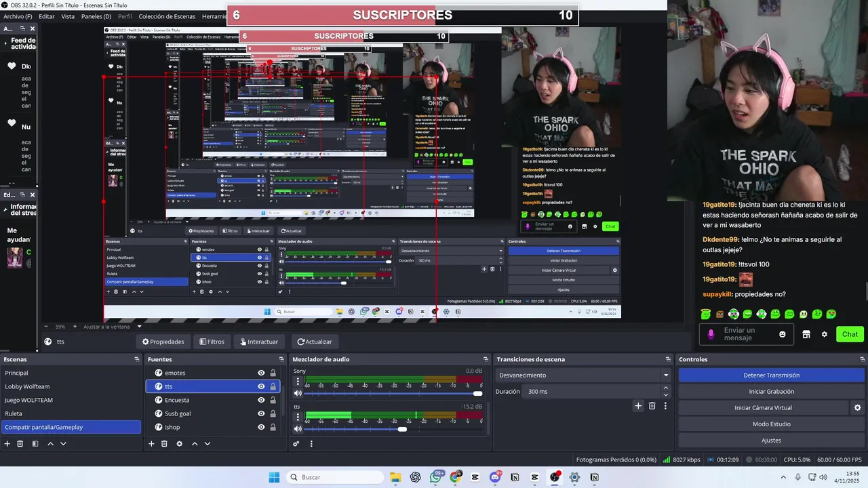Click Enviar un mensaje chat field
Viewport: 868px width, 488px height.
pos(746,334)
